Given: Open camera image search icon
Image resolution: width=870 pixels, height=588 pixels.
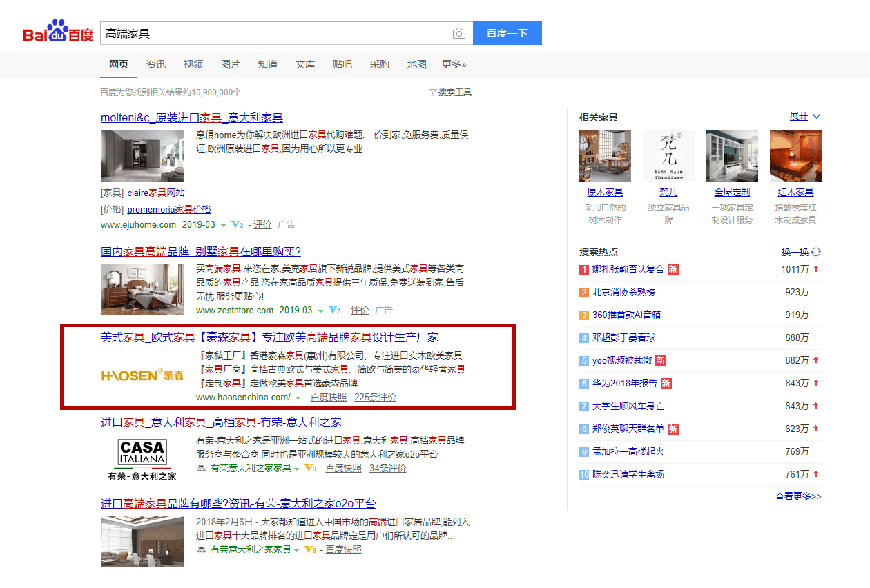Looking at the screenshot, I should coord(458,33).
